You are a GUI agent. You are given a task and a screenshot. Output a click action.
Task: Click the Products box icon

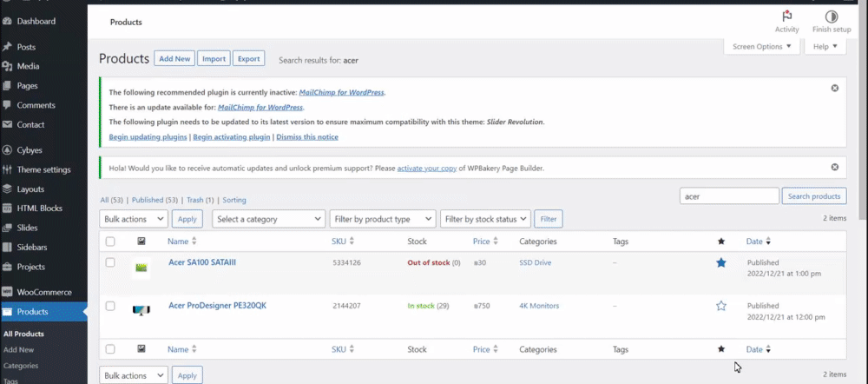pos(7,311)
